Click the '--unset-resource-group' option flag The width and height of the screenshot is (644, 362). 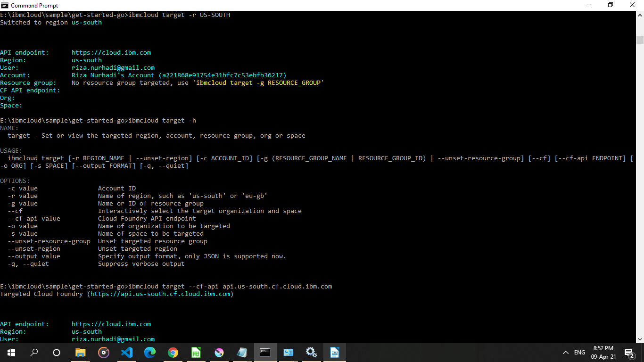49,241
